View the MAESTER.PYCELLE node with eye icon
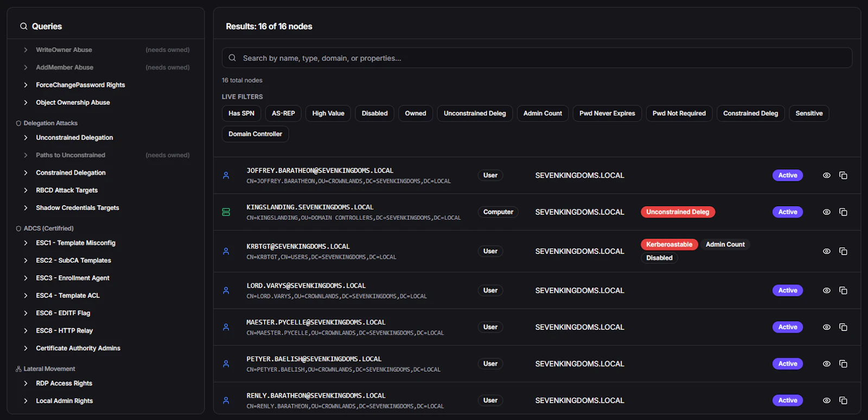868x420 pixels. click(x=827, y=327)
